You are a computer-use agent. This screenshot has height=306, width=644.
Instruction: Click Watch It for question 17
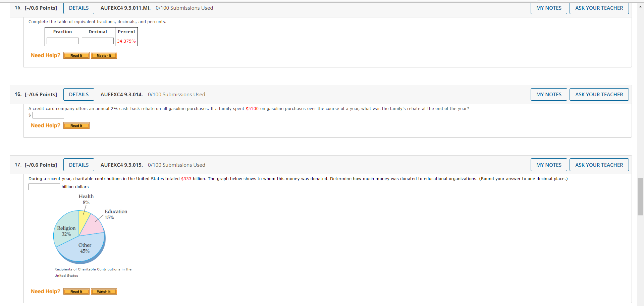coord(104,292)
